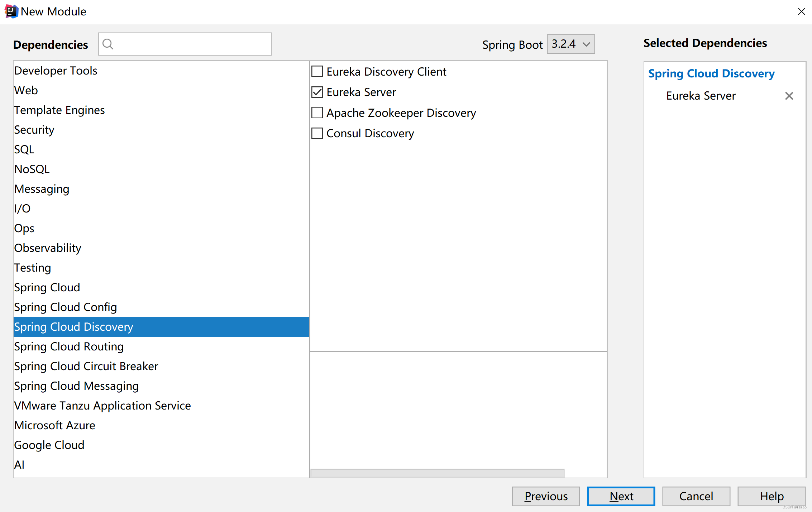Open the Spring Boot version dropdown
The image size is (812, 512).
pyautogui.click(x=571, y=44)
